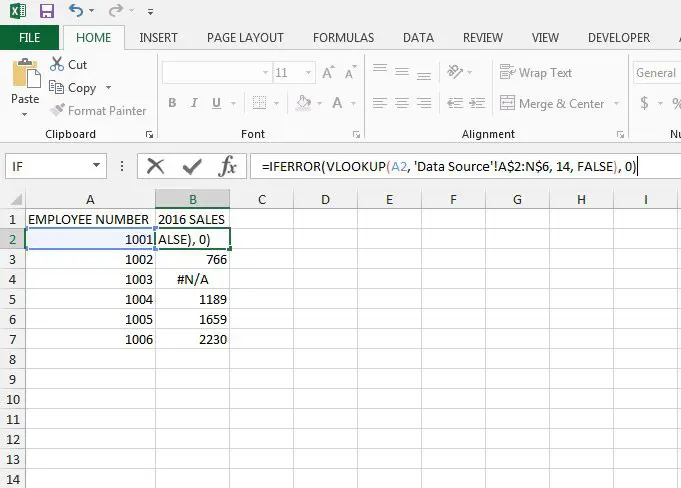
Task: Open the Copy dropdown arrow
Action: click(x=108, y=88)
